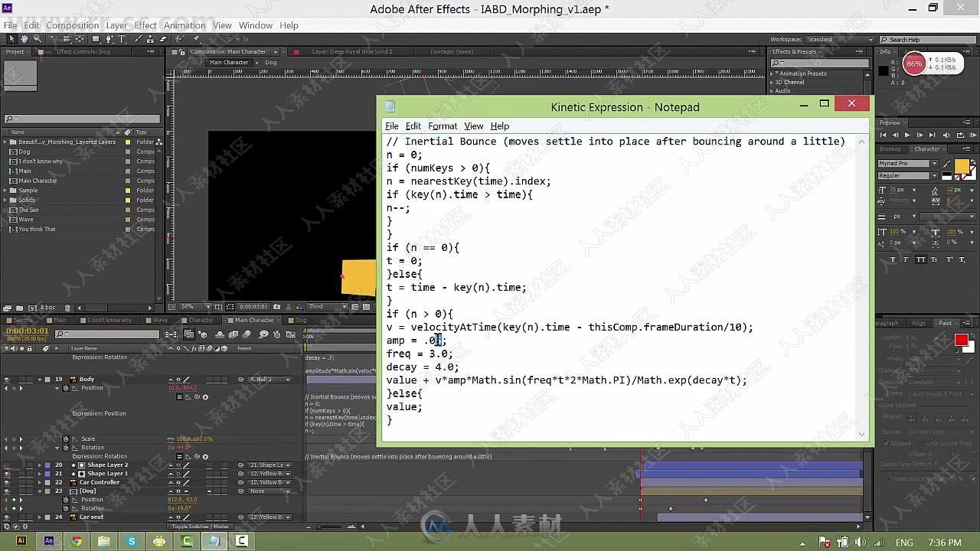The width and height of the screenshot is (980, 551).
Task: Click the yellow fill color swatch
Action: (x=962, y=166)
